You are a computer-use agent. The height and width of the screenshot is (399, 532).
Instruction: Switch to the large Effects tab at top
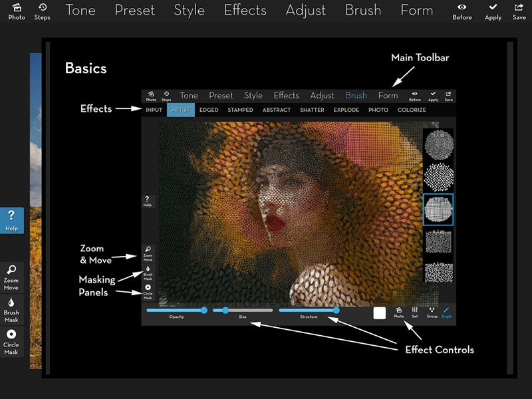245,10
